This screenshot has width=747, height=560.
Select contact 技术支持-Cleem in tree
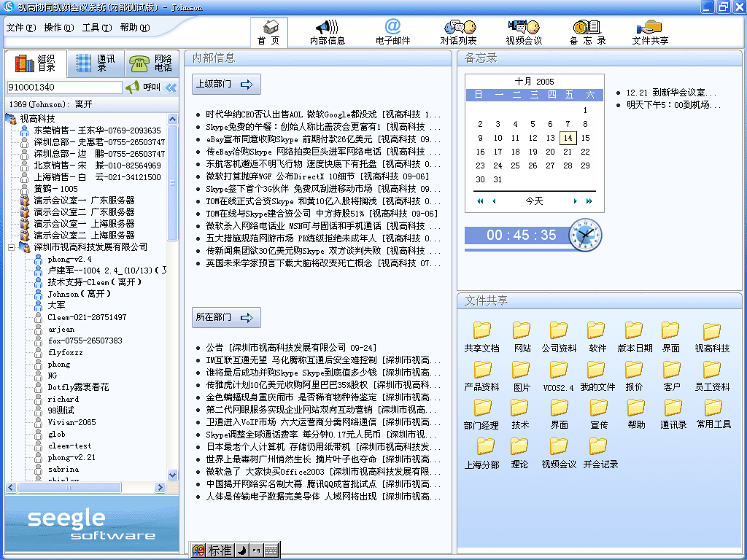94,282
